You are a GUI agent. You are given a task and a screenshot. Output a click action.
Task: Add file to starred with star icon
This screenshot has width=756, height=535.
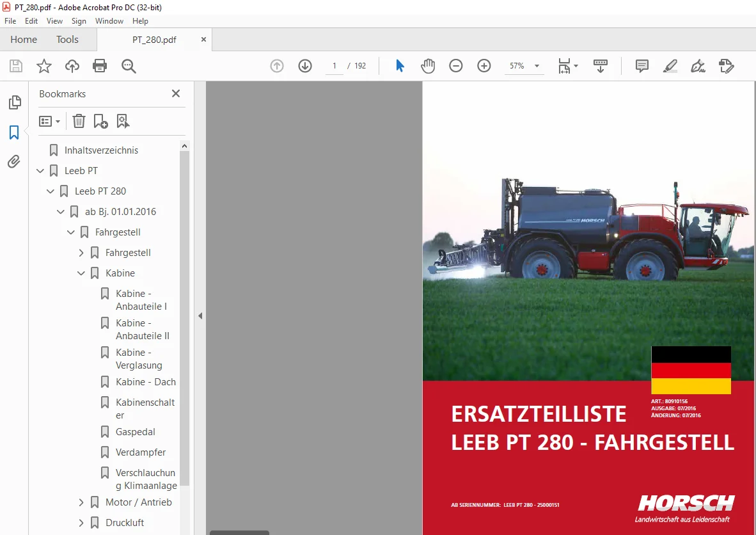pos(44,66)
